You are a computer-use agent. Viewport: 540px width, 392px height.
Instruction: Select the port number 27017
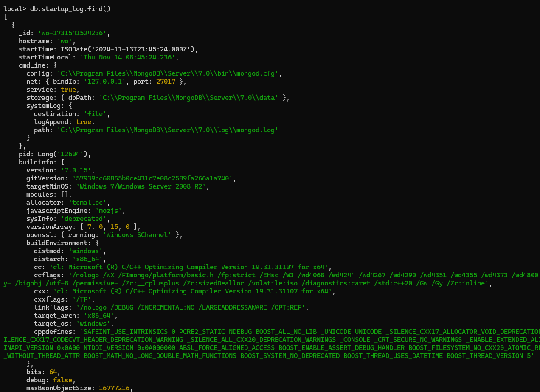pyautogui.click(x=165, y=82)
